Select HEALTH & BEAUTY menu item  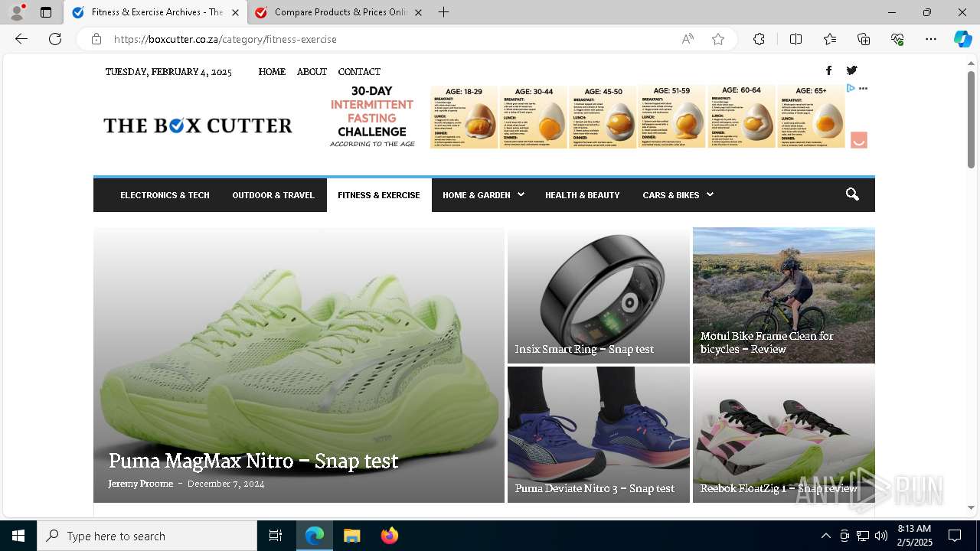[x=583, y=195]
